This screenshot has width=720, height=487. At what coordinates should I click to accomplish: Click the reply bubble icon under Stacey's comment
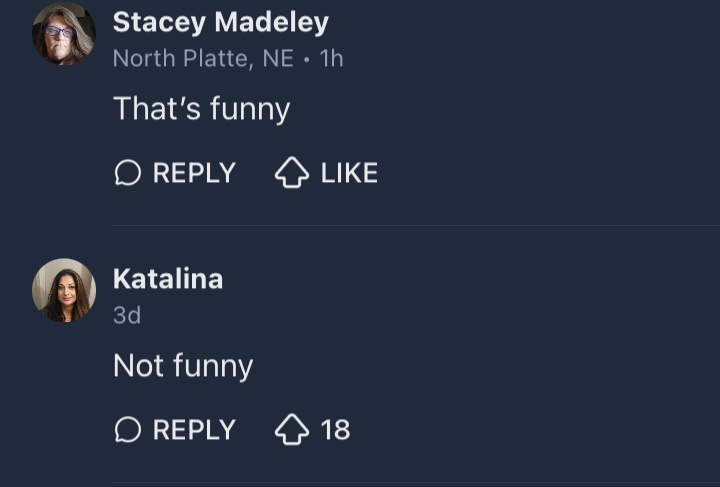click(127, 174)
